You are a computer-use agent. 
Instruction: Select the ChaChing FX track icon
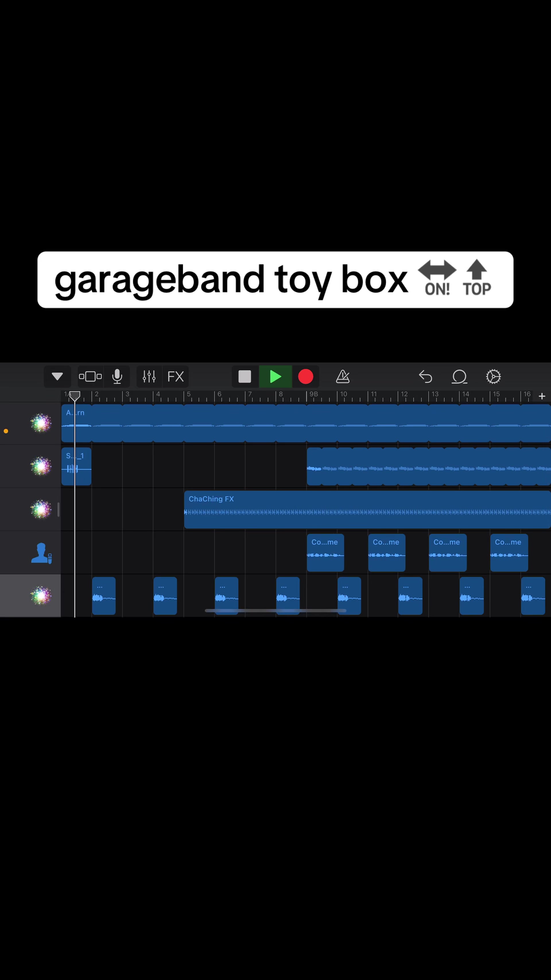point(41,510)
